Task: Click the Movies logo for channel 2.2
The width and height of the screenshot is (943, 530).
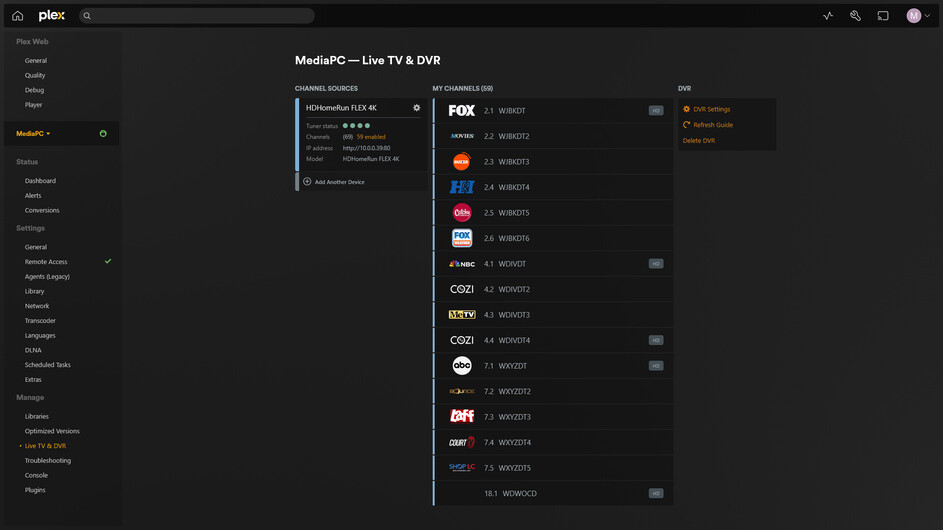Action: click(462, 136)
